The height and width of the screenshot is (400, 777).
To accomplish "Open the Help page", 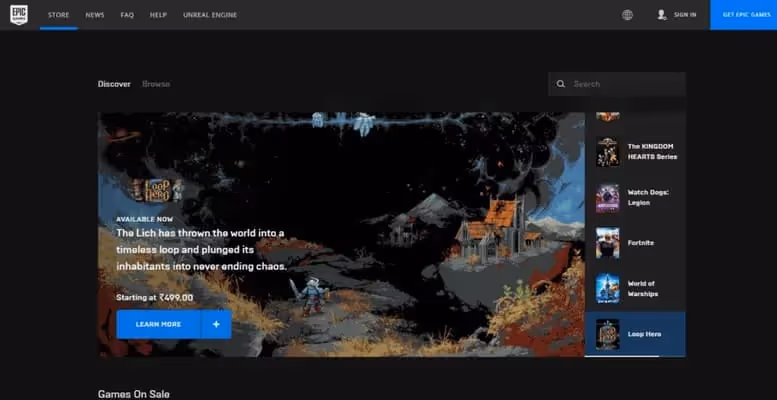I will (158, 15).
